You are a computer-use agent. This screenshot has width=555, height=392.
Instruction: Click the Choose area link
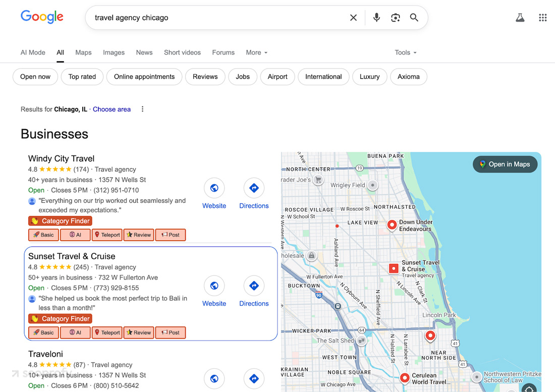click(x=112, y=109)
